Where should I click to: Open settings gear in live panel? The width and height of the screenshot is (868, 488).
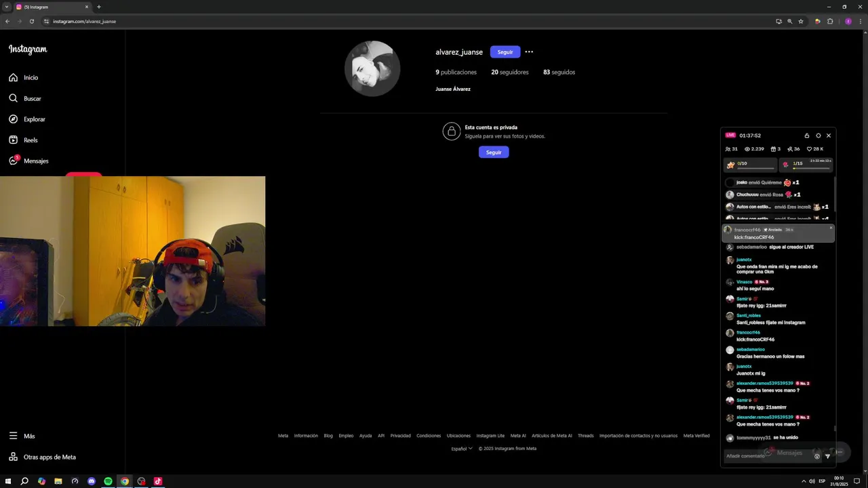click(818, 136)
